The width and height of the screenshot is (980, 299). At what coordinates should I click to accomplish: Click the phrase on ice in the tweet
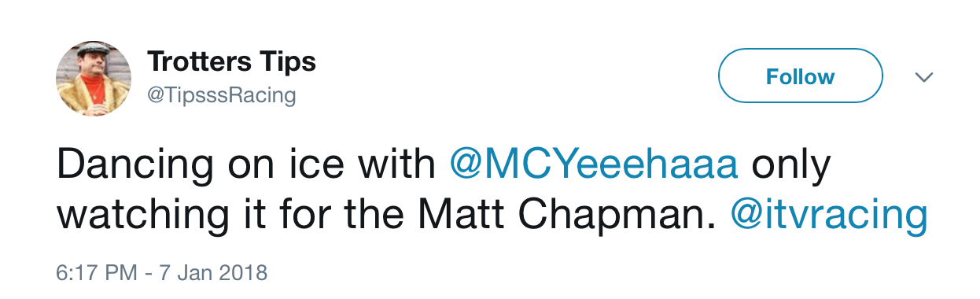click(286, 166)
